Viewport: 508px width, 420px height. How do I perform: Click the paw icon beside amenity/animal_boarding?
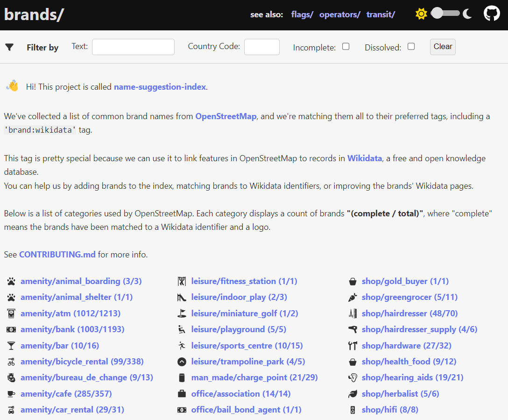tap(11, 281)
